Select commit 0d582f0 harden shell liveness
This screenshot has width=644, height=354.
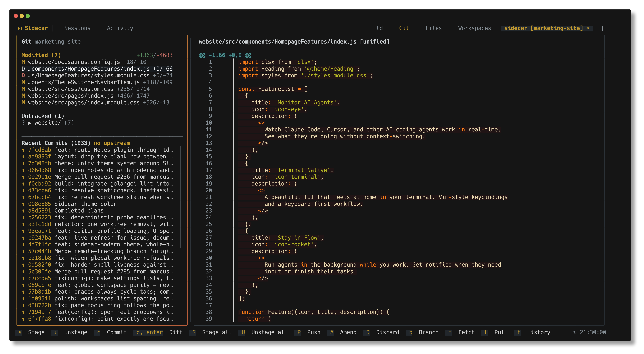(x=97, y=264)
